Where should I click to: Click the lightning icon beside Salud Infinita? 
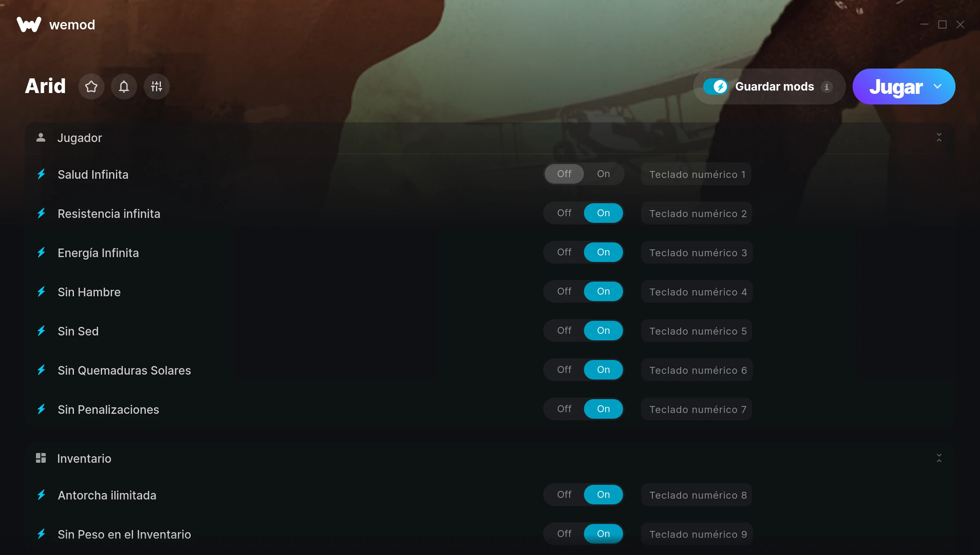pos(41,174)
